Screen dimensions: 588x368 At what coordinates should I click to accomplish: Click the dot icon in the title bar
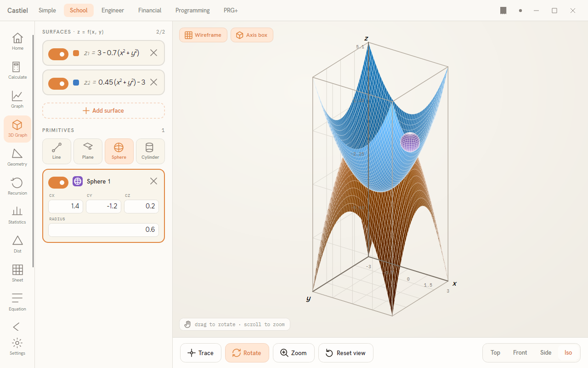click(x=520, y=11)
